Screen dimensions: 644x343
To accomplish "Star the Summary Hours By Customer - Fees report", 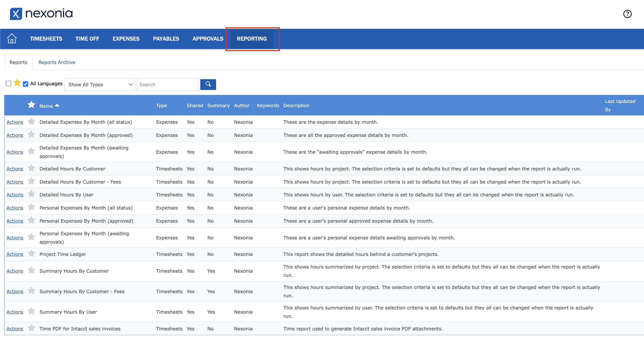I will pyautogui.click(x=31, y=291).
